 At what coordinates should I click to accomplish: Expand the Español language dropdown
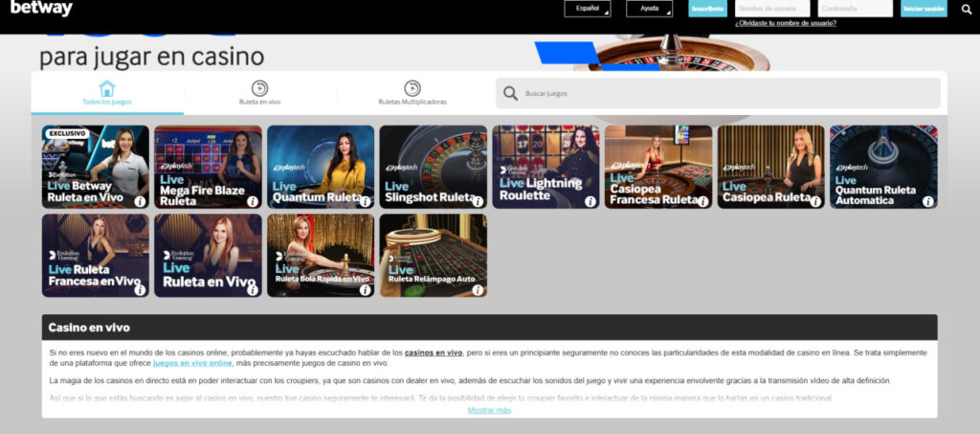(x=588, y=9)
